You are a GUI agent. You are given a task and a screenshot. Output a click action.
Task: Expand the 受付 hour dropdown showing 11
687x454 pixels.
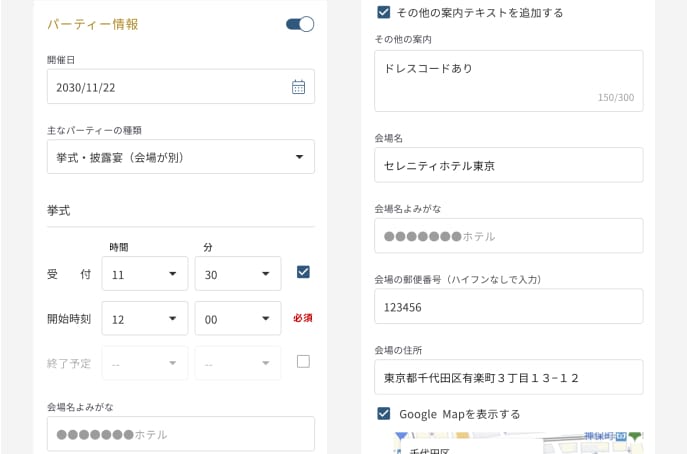[x=145, y=274]
